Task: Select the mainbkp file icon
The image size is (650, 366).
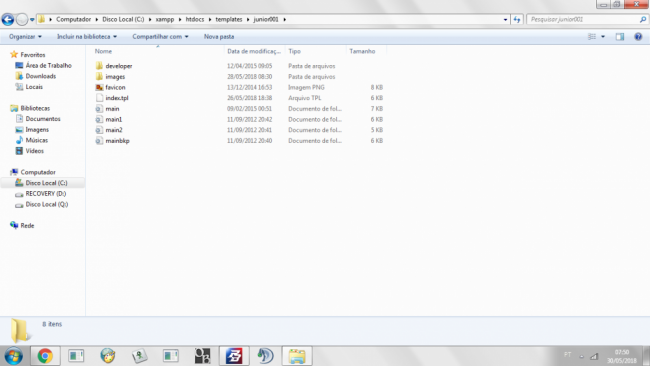Action: coord(99,141)
